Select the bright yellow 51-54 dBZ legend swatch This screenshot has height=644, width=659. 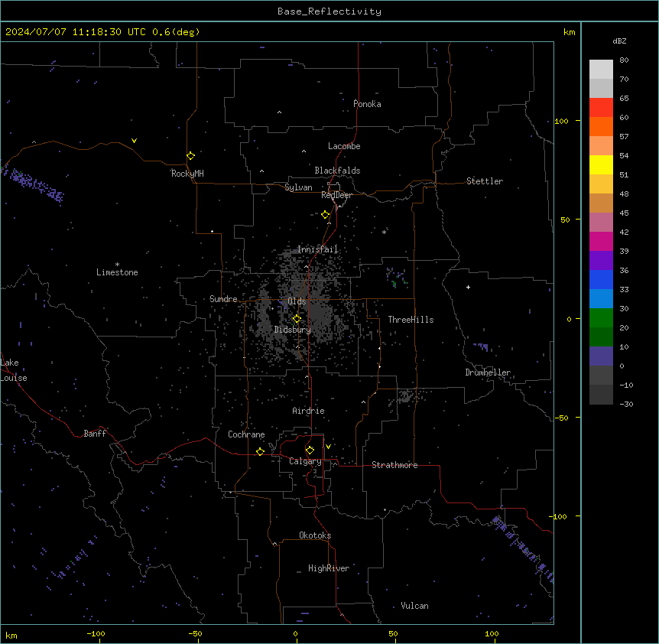[x=601, y=164]
